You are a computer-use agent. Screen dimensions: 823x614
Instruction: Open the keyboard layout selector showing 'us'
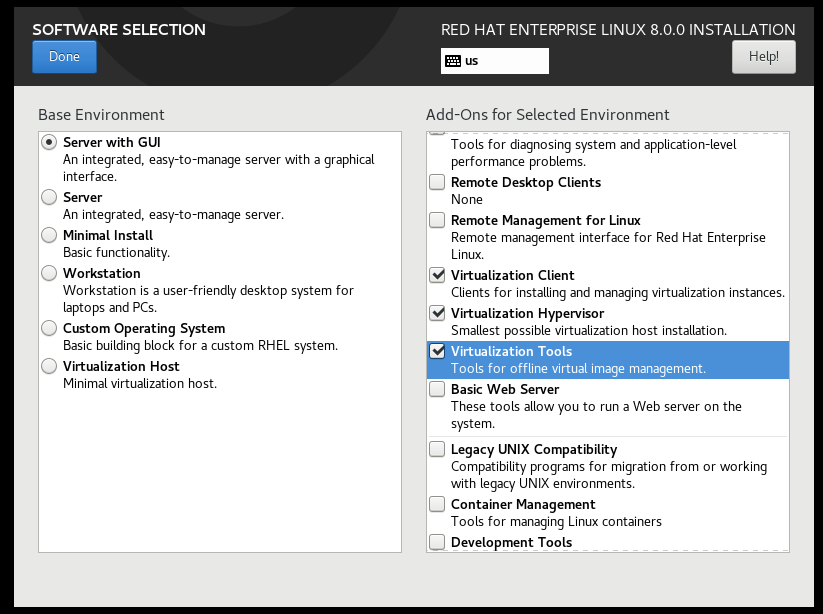pos(494,60)
